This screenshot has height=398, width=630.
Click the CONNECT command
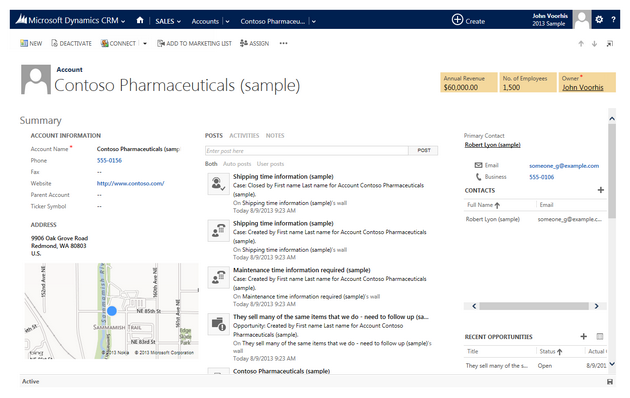tap(118, 43)
